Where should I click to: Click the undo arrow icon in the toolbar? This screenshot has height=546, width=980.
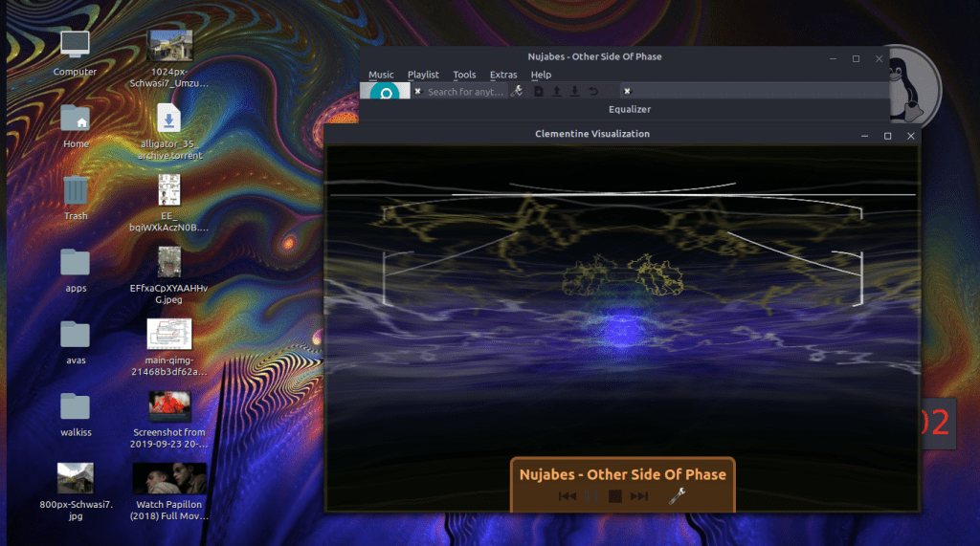(x=593, y=92)
